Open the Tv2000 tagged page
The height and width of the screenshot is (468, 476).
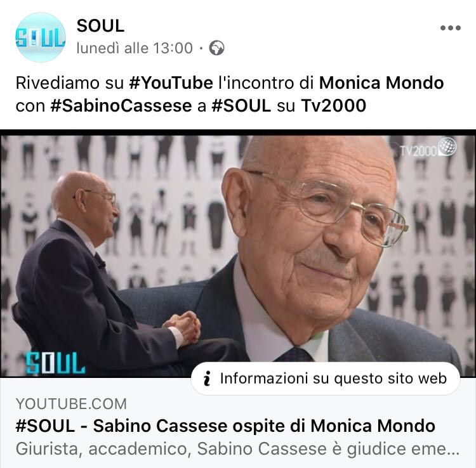(x=333, y=106)
